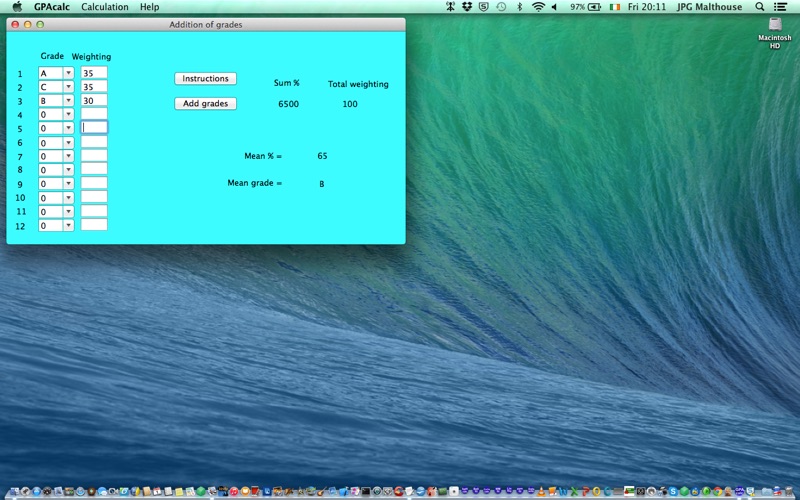Open Microsoft Excel in the Dock
The height and width of the screenshot is (500, 800).
pyautogui.click(x=574, y=491)
